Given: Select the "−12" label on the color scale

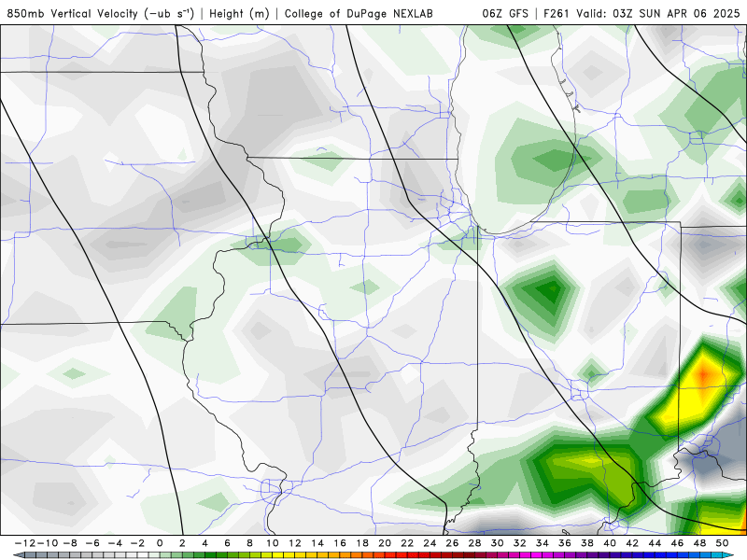Looking at the screenshot, I should 24,543.
